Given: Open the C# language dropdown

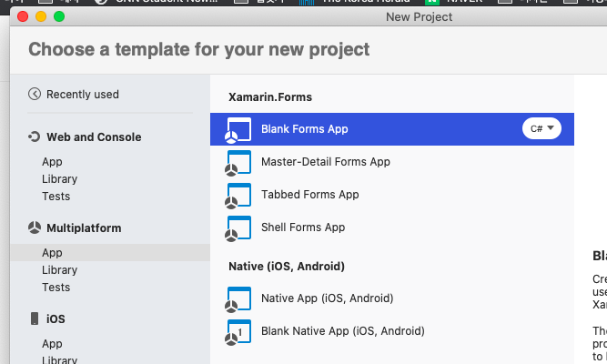Looking at the screenshot, I should point(541,128).
